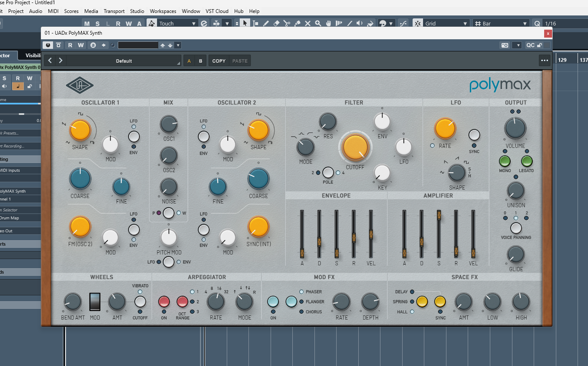Screen dimensions: 588x366
Task: Open the Grid snap type dropdown
Action: tap(446, 23)
